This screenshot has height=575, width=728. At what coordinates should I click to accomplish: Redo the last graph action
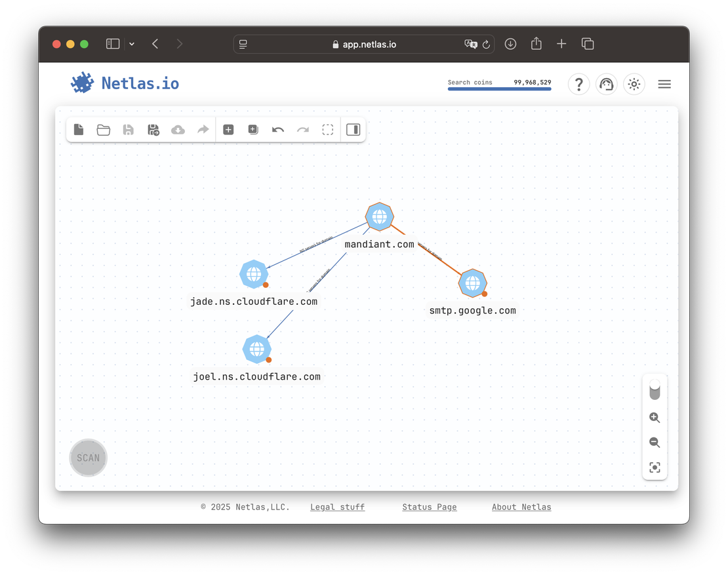pyautogui.click(x=302, y=129)
